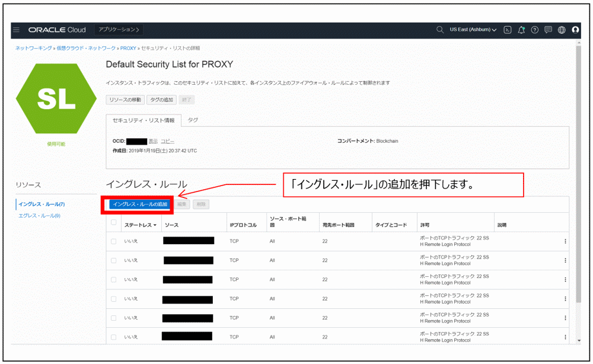
Task: Open the ネットワーキング breadcrumb link
Action: (33, 49)
